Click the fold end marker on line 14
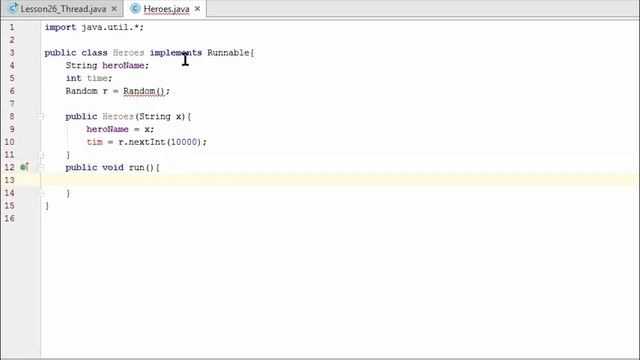Image resolution: width=640 pixels, height=360 pixels. (x=40, y=193)
